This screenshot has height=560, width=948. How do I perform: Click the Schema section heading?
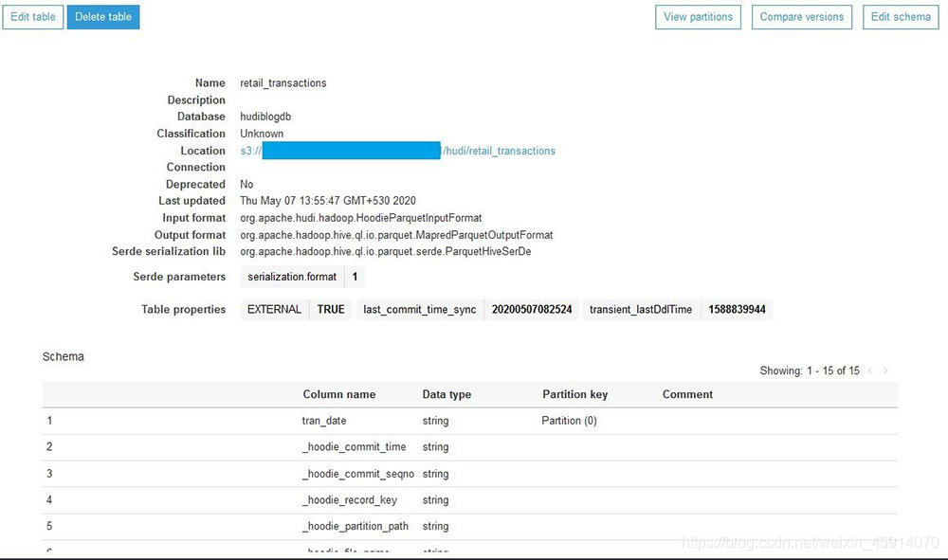(x=63, y=356)
